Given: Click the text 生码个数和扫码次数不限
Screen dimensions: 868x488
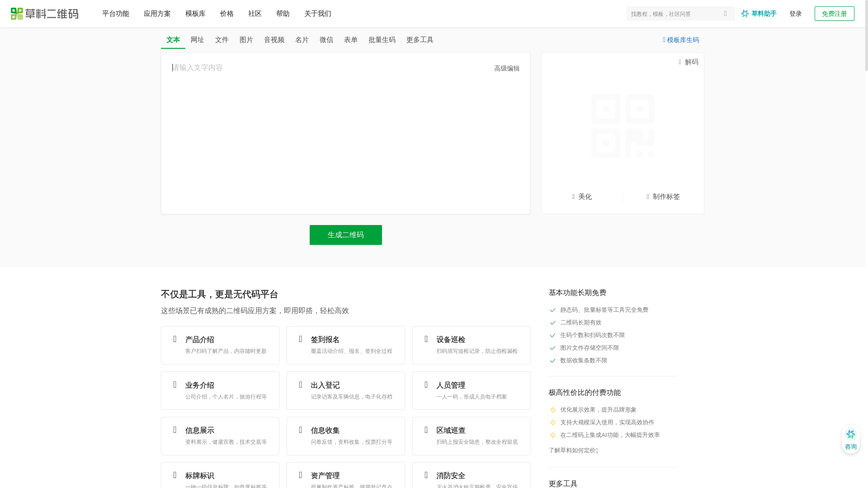Looking at the screenshot, I should coord(593,335).
